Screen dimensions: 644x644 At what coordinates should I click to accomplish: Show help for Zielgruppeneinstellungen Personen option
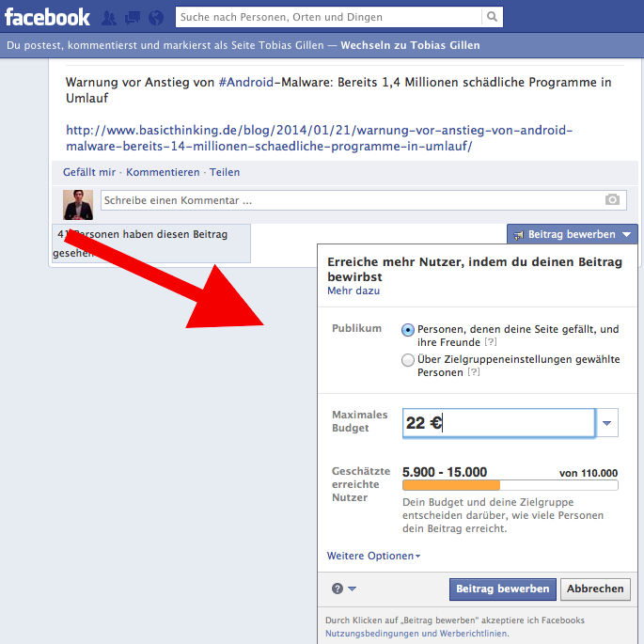(474, 371)
